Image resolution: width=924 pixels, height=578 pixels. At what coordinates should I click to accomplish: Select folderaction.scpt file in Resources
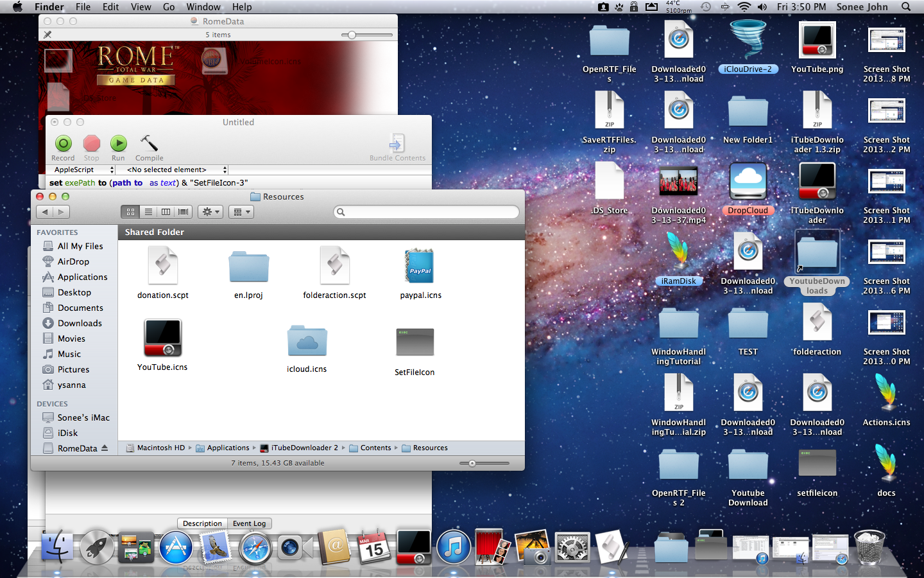[x=335, y=273]
